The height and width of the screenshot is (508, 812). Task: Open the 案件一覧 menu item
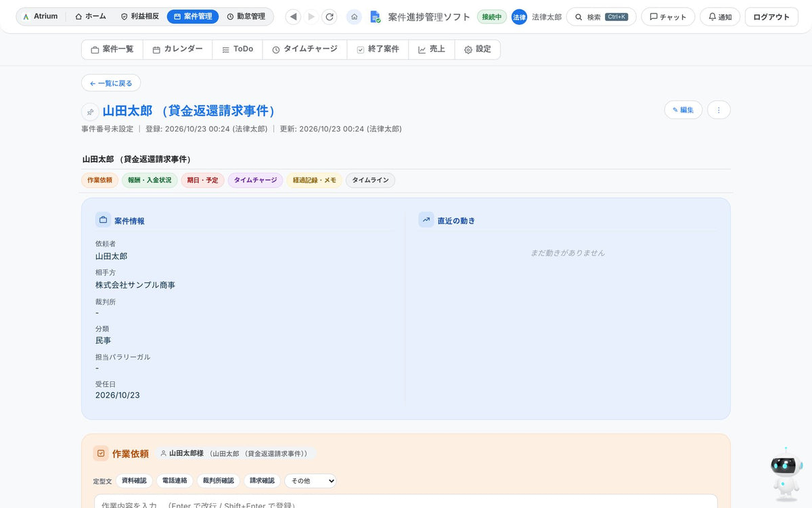112,49
